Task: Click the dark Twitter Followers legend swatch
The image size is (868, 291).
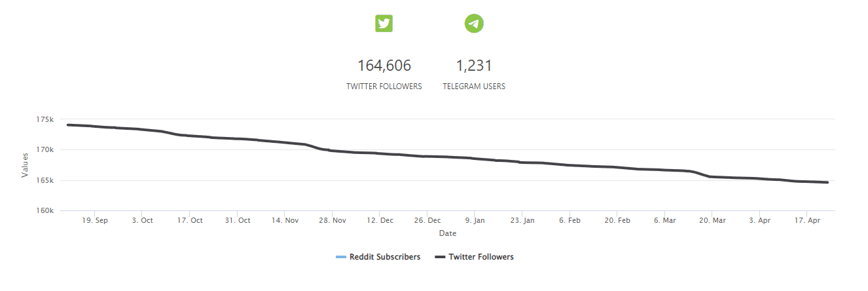Action: 440,257
